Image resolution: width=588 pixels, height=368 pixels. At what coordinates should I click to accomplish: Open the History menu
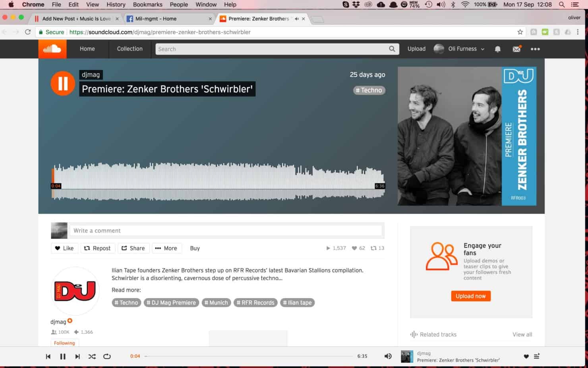(x=116, y=4)
